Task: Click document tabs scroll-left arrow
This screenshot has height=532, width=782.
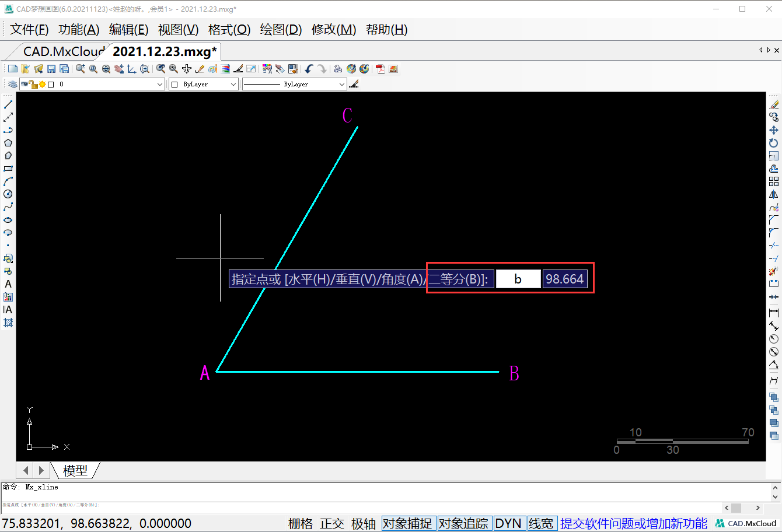Action: 760,50
